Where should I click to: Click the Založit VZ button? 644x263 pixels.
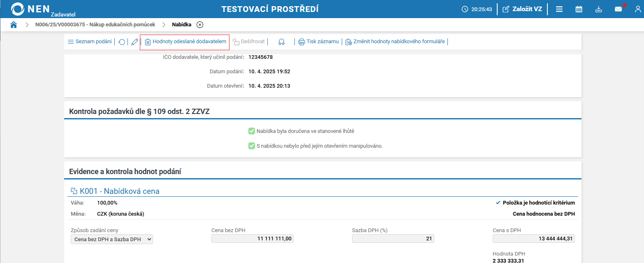[522, 9]
